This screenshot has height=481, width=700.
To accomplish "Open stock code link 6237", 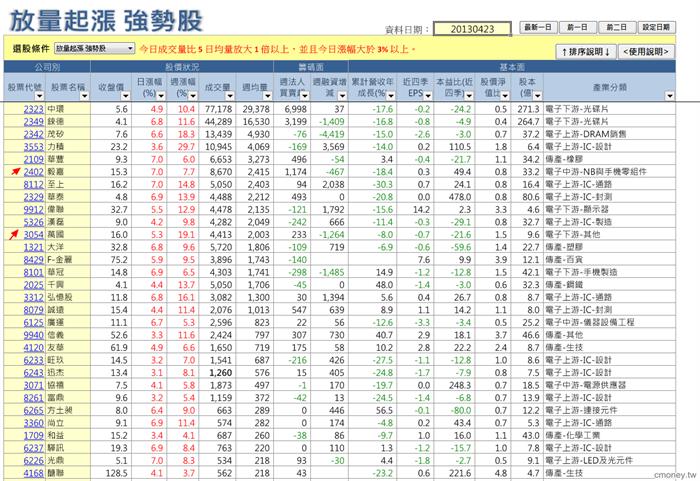I will point(33,448).
